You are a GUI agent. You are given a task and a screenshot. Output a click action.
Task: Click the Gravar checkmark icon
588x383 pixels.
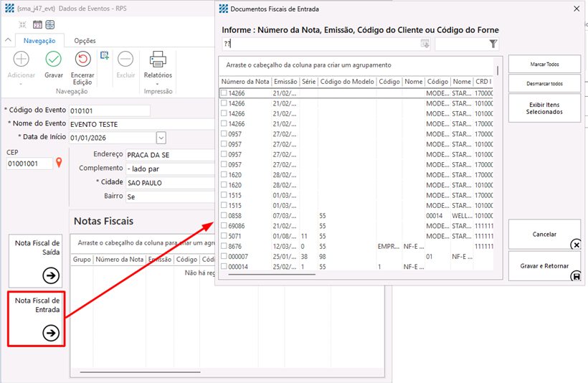click(53, 60)
